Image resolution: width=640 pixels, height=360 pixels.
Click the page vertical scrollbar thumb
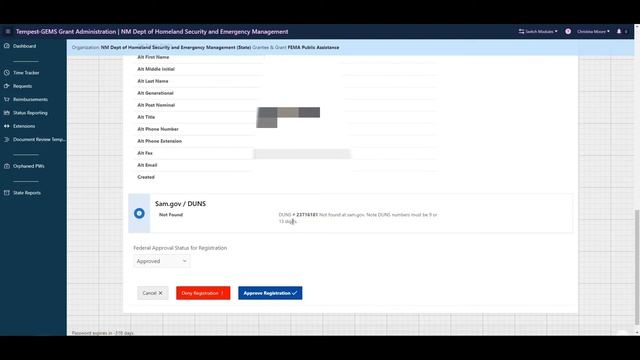pos(637,267)
